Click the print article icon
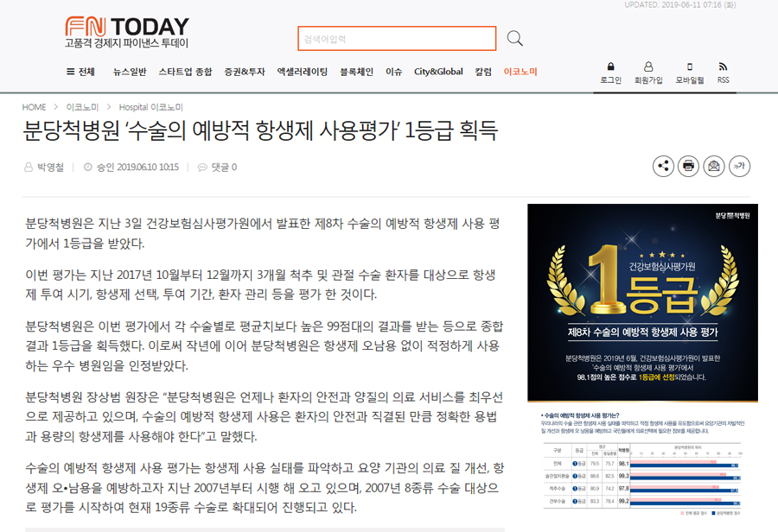Viewport: 778px width, 532px height. click(688, 166)
